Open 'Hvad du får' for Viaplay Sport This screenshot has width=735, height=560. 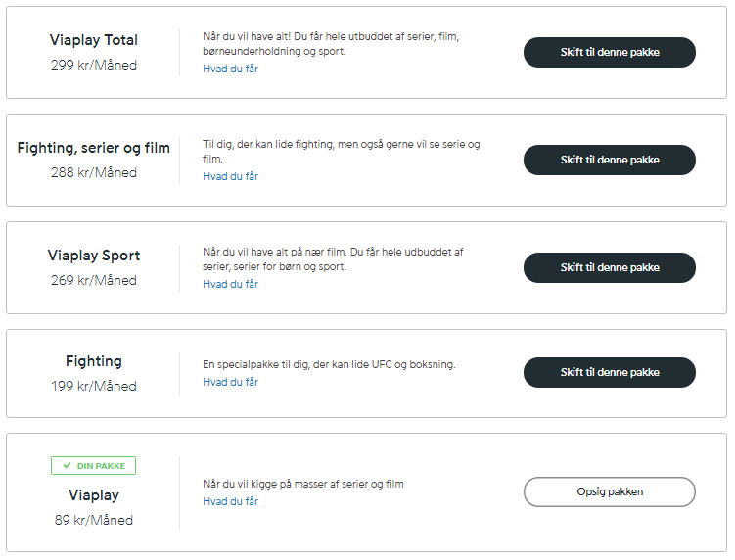(230, 284)
